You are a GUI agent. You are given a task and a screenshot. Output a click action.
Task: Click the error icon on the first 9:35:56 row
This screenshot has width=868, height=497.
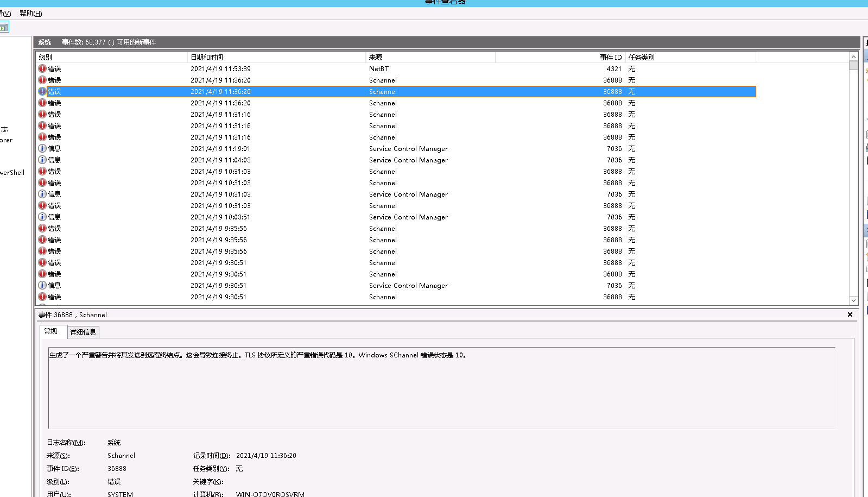42,228
